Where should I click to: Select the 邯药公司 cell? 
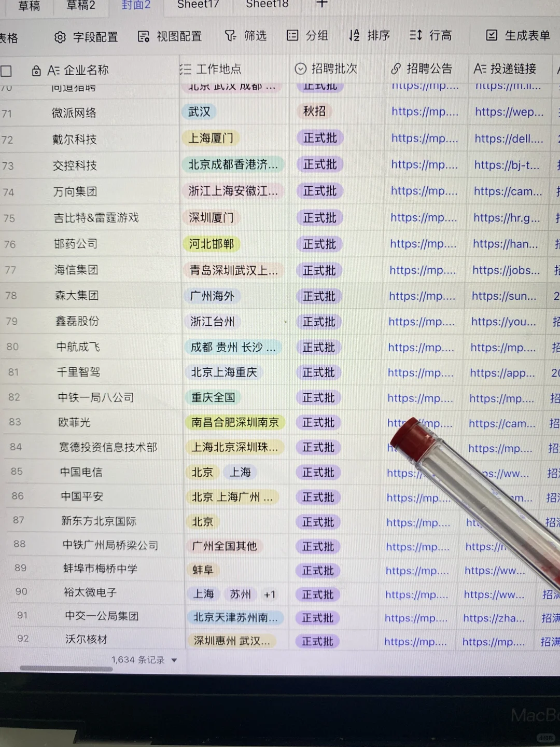click(75, 244)
